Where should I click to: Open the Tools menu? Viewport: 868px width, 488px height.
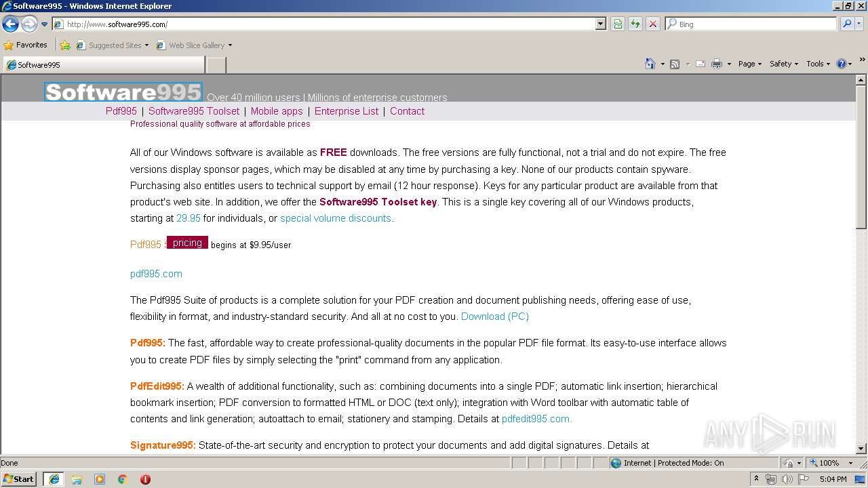click(x=818, y=64)
